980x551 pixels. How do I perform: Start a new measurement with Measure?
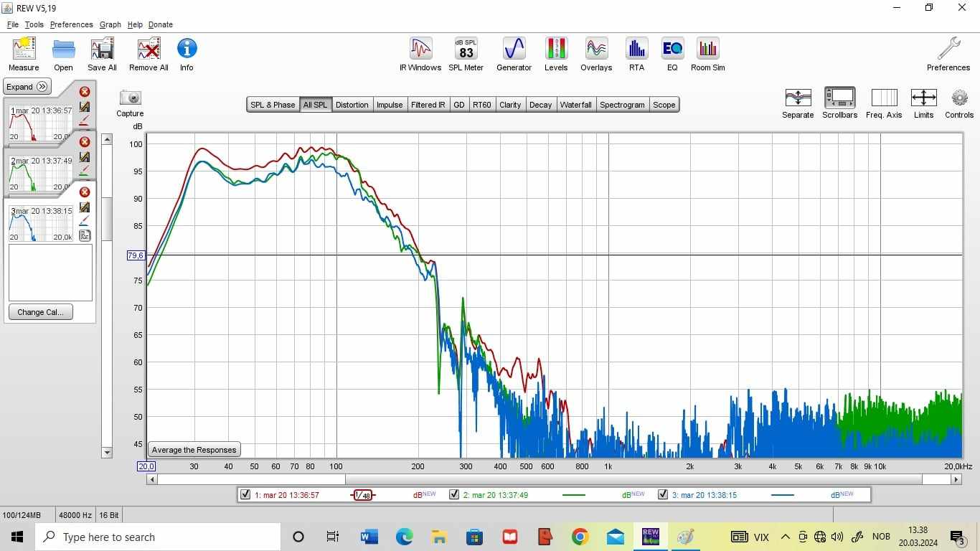24,54
